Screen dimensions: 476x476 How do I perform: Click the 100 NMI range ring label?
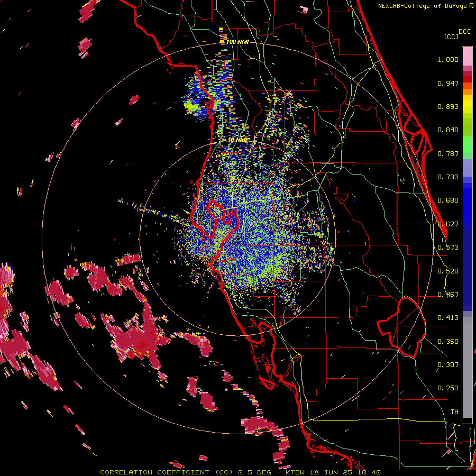pyautogui.click(x=237, y=42)
